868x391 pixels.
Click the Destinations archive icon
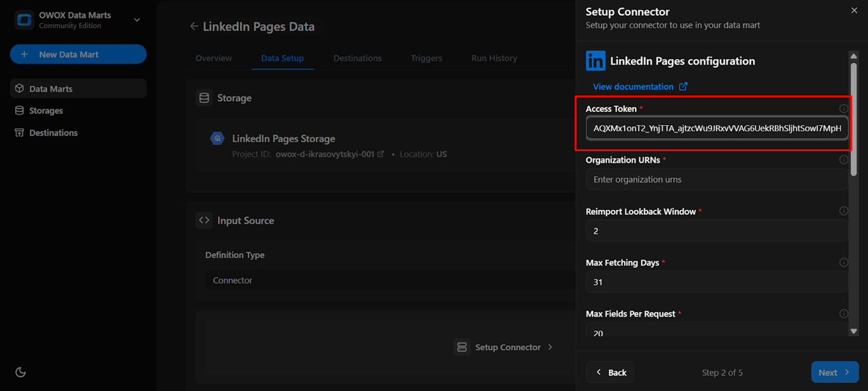pyautogui.click(x=20, y=132)
